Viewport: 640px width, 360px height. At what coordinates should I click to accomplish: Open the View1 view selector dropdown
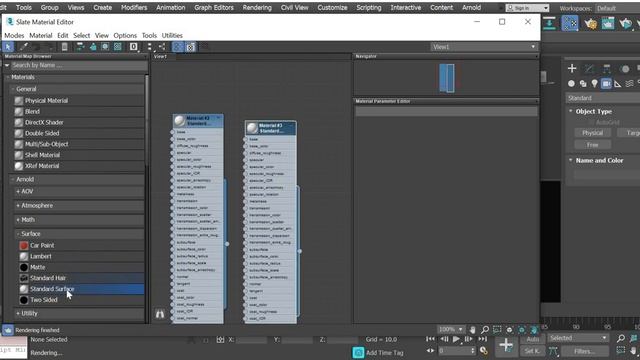click(x=483, y=47)
